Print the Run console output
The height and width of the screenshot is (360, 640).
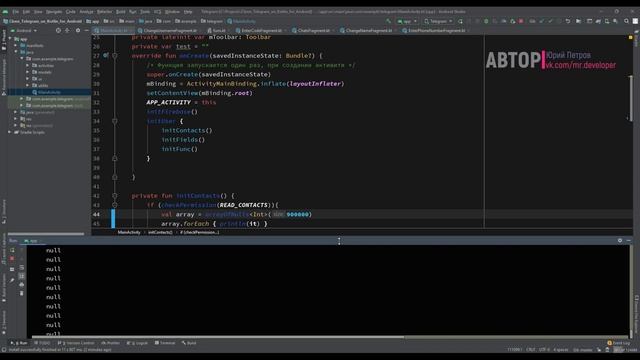coord(22,284)
